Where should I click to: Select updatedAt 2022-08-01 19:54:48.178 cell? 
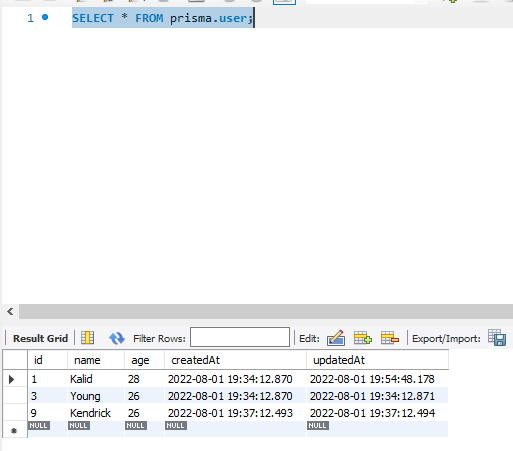[377, 379]
